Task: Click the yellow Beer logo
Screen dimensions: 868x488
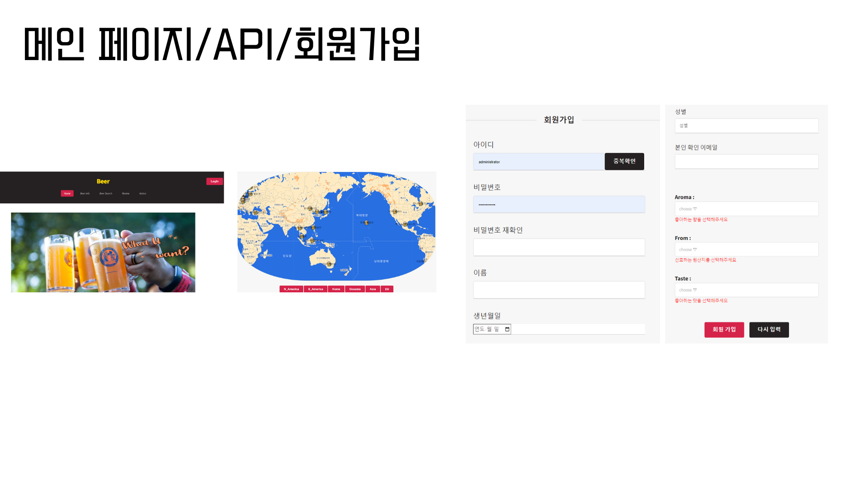Action: click(x=103, y=182)
